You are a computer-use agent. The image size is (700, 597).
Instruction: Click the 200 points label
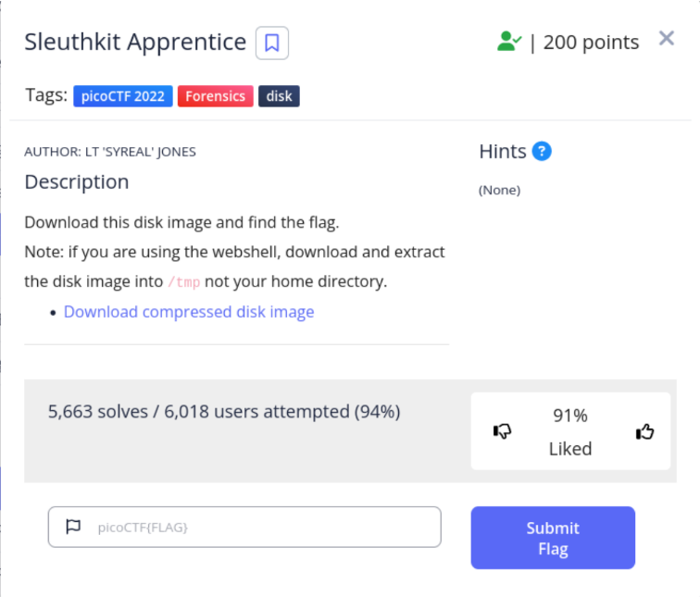[591, 43]
